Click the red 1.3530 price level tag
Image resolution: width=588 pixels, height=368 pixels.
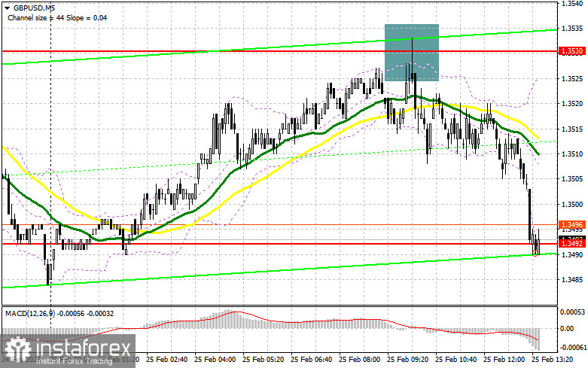[572, 51]
